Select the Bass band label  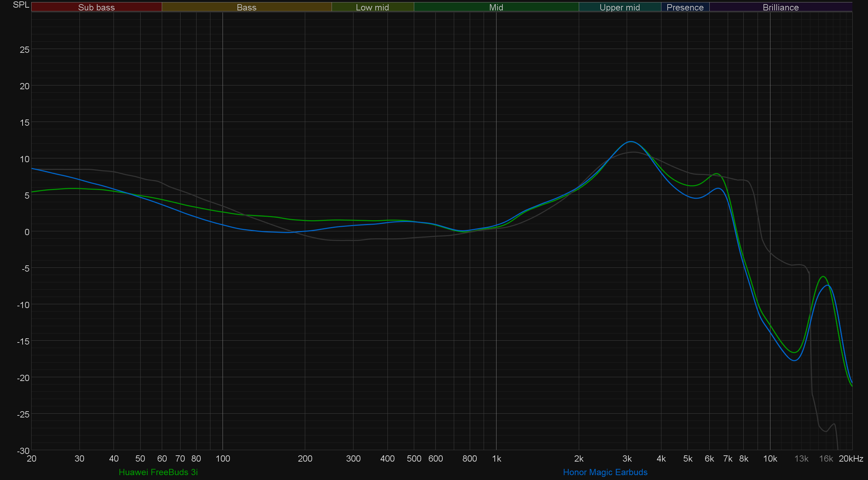tap(247, 7)
